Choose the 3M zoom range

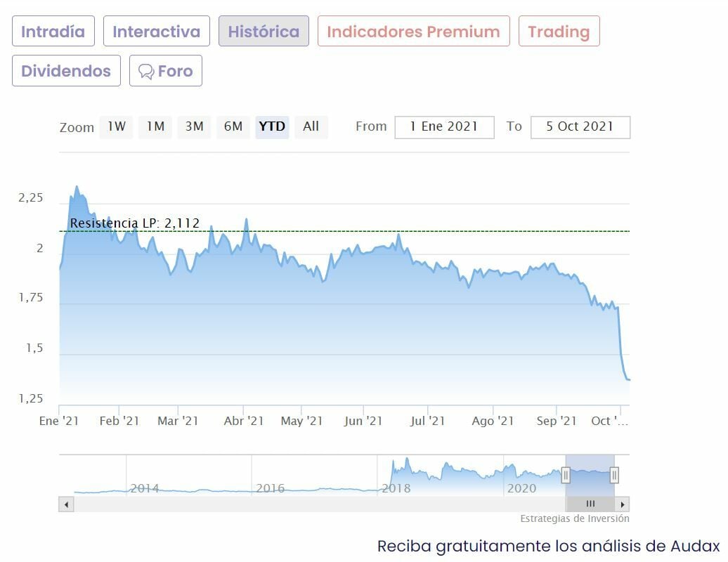[x=194, y=127]
